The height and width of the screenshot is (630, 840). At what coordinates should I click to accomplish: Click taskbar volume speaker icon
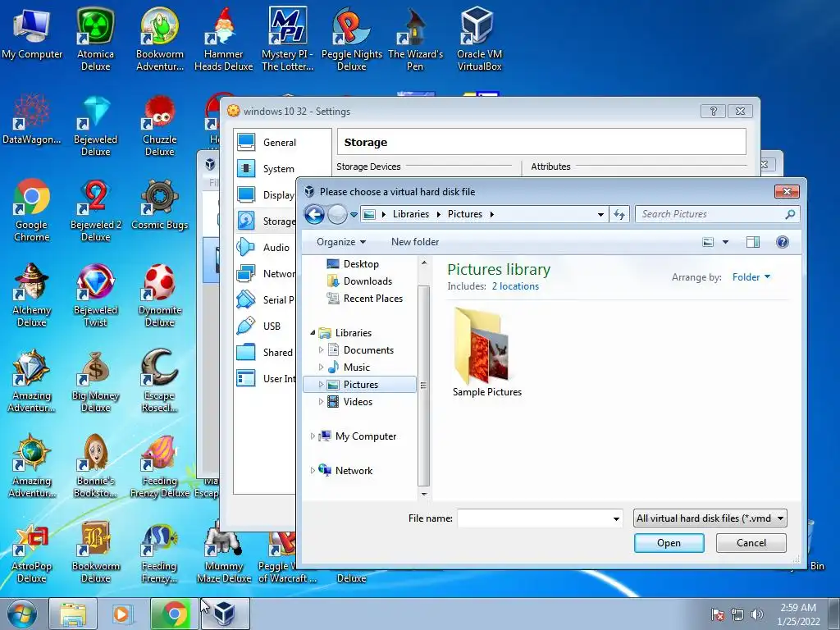(x=756, y=614)
